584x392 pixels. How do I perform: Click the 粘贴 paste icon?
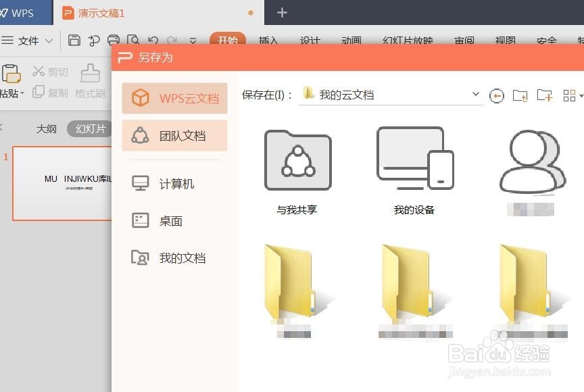pyautogui.click(x=11, y=74)
